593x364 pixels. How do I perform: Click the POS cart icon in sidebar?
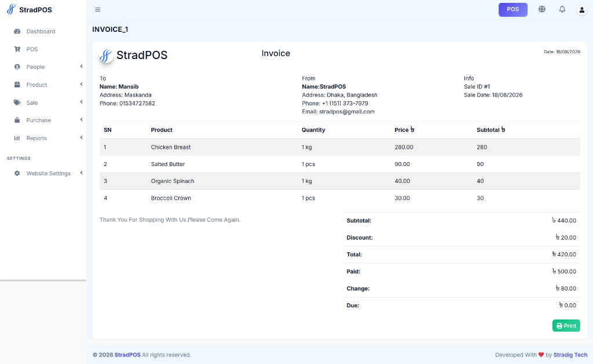[x=17, y=49]
